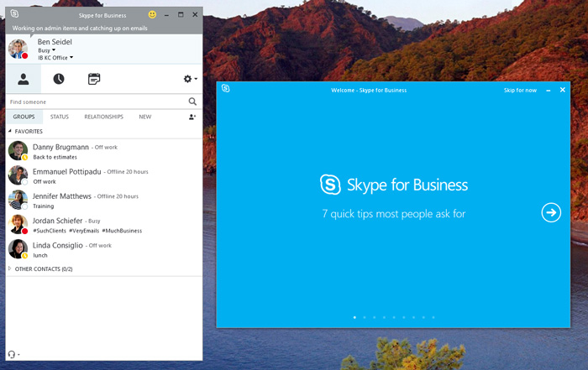This screenshot has height=370, width=588.
Task: Click Ben Seidel's profile photo
Action: click(18, 49)
